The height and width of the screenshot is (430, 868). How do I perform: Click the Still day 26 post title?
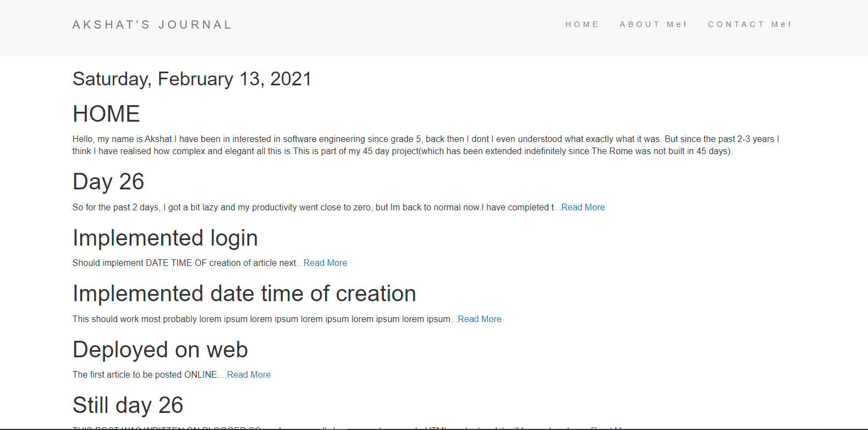coord(128,405)
